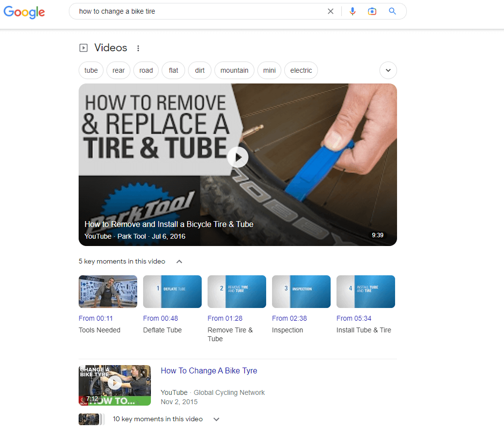Filter videos by electric chip
The width and height of the screenshot is (504, 431).
301,70
